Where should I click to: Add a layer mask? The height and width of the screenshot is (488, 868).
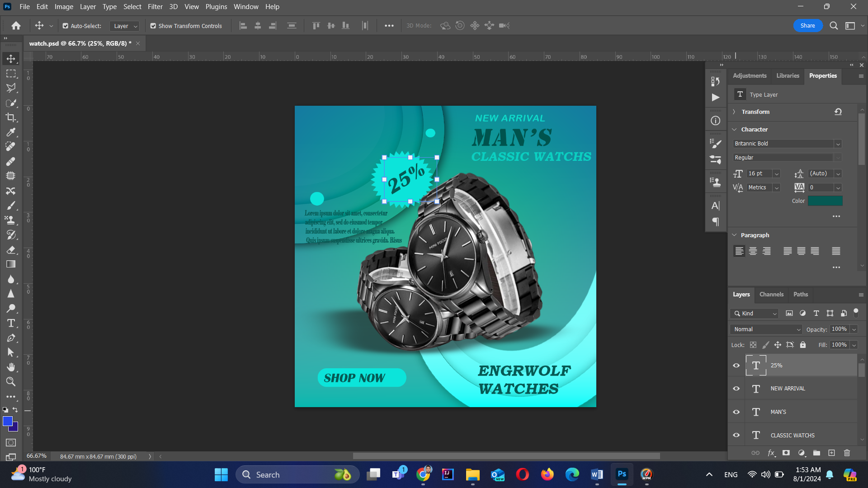(x=786, y=453)
